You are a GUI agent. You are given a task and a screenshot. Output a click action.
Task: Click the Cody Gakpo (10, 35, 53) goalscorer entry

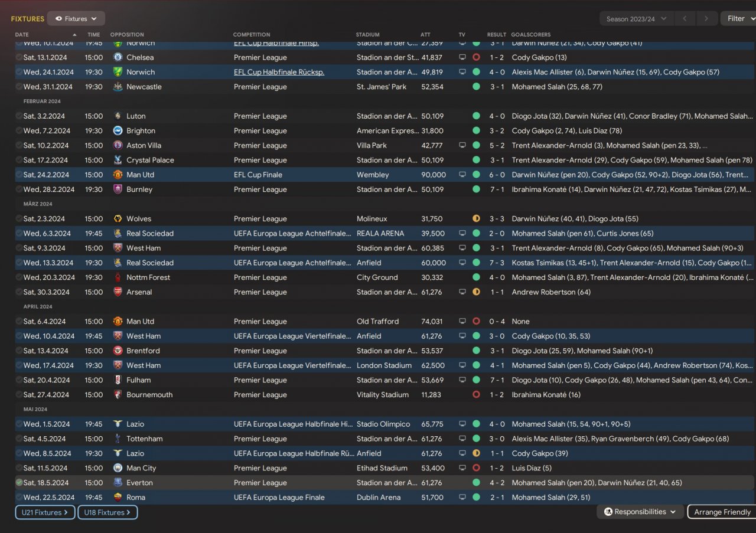point(551,336)
